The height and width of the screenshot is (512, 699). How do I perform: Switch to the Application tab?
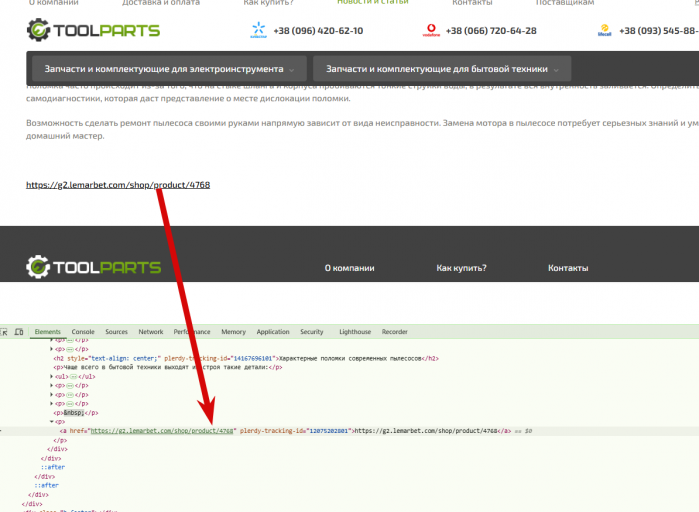click(x=273, y=332)
